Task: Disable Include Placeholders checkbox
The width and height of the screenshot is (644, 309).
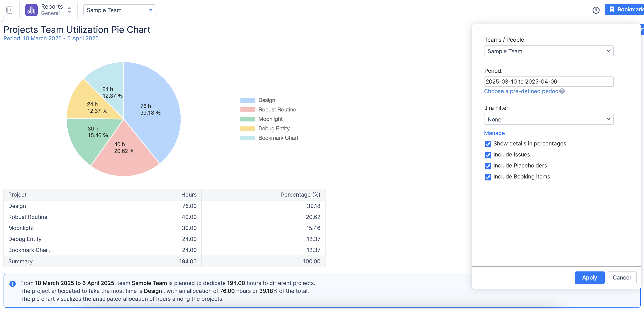Action: point(488,166)
